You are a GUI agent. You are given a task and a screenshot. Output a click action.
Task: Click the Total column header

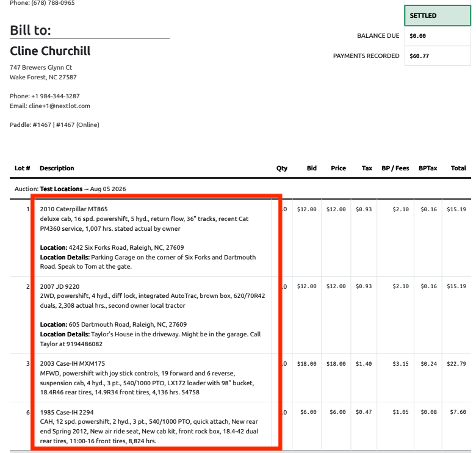[x=458, y=169]
